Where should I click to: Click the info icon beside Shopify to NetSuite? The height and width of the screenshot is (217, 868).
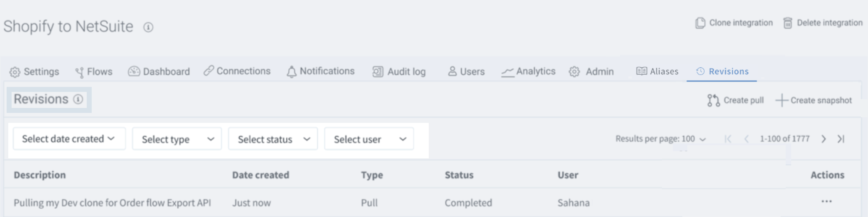coord(148,27)
